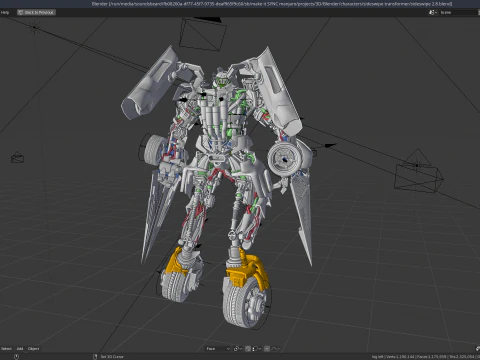This screenshot has width=480, height=360.
Task: Open the Help menu
Action: [x=5, y=12]
